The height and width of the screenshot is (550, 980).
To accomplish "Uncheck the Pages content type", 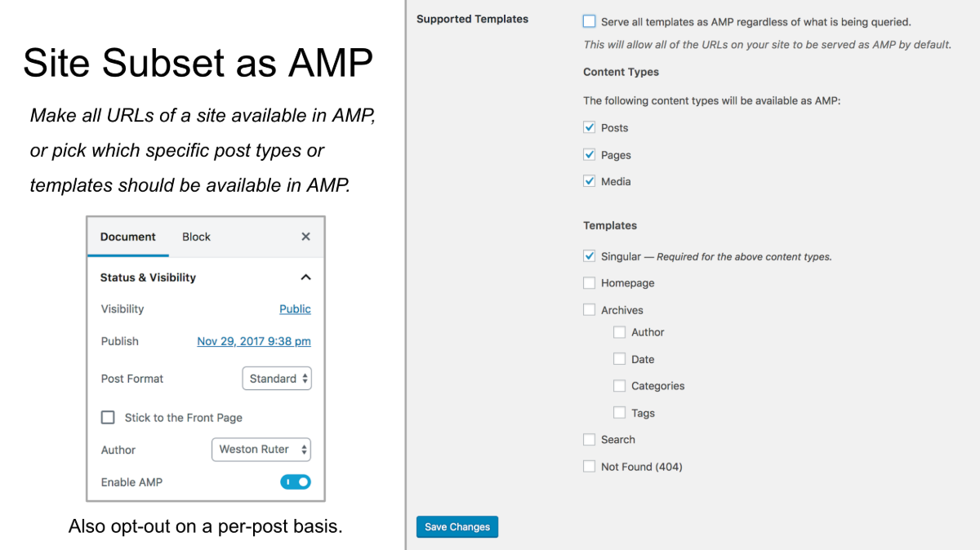I will click(589, 154).
